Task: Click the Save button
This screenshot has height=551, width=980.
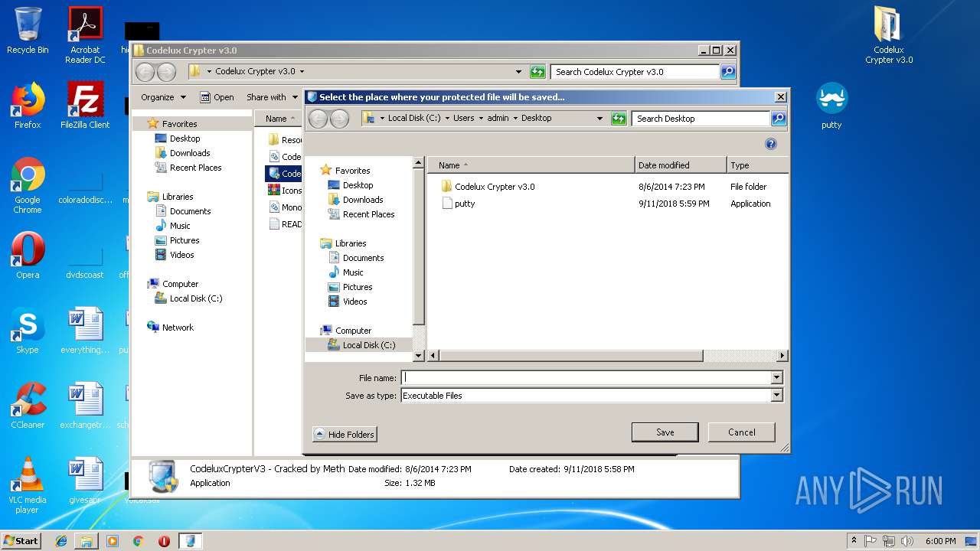Action: (x=665, y=432)
